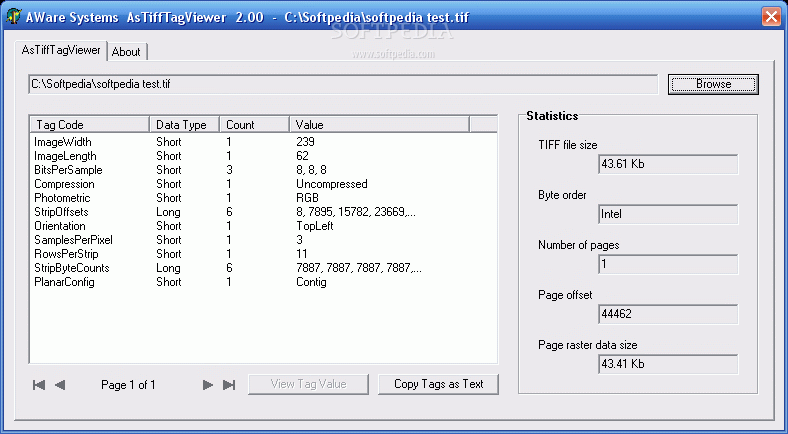The height and width of the screenshot is (434, 788).
Task: Click the value 239 for ImageWidth
Action: click(x=306, y=142)
